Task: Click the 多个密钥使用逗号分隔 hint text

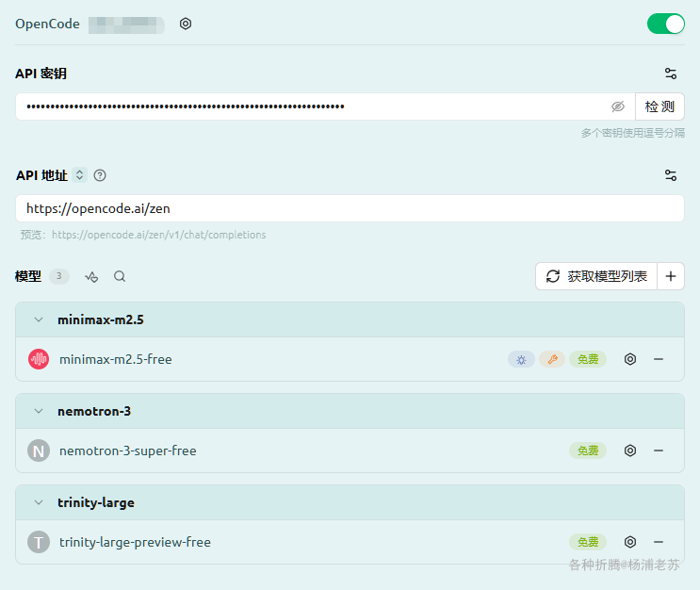Action: pos(632,133)
